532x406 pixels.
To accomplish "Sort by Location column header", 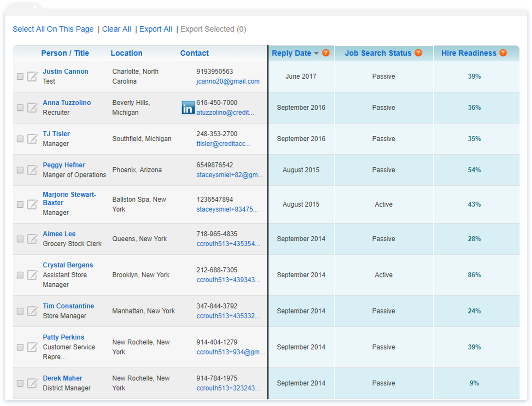I will click(127, 53).
